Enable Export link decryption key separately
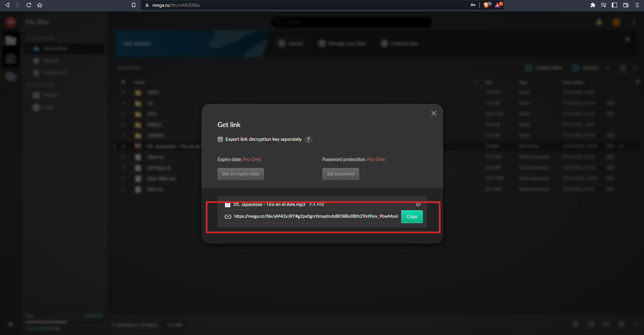Screen dimensions: 644x335 pos(220,139)
